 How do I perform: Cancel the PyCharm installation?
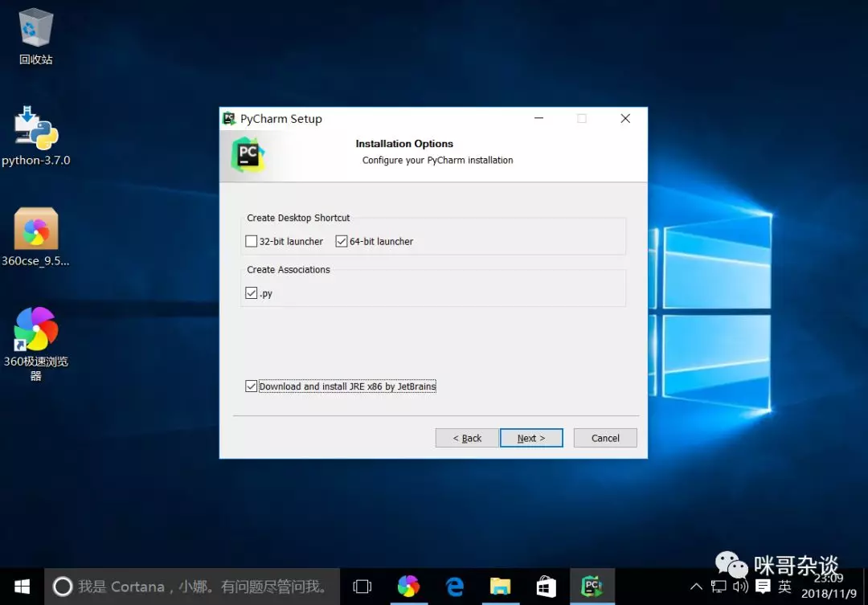605,438
